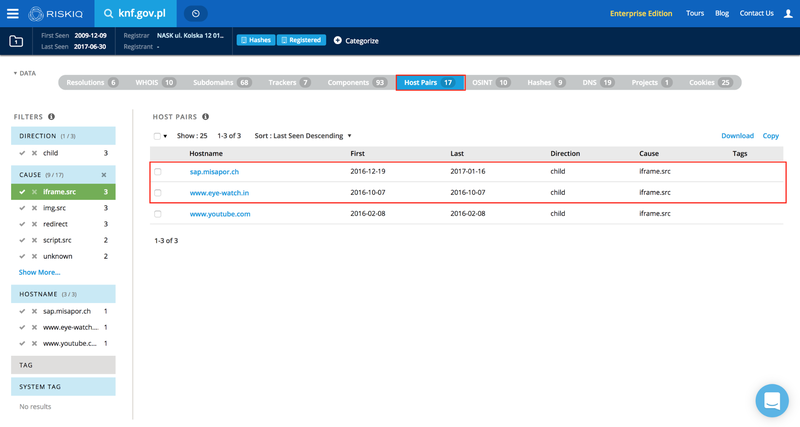Open the Tours link
Image resolution: width=800 pixels, height=427 pixels.
[x=695, y=13]
